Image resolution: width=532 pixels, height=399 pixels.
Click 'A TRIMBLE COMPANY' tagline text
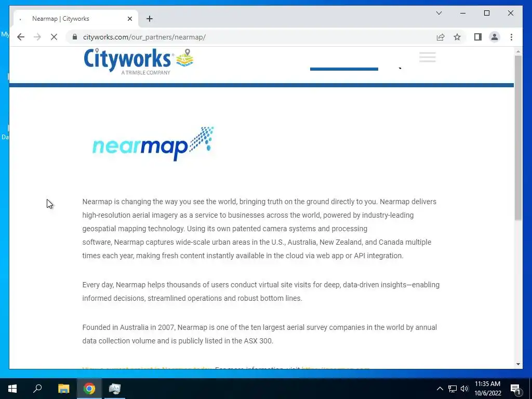pos(146,73)
